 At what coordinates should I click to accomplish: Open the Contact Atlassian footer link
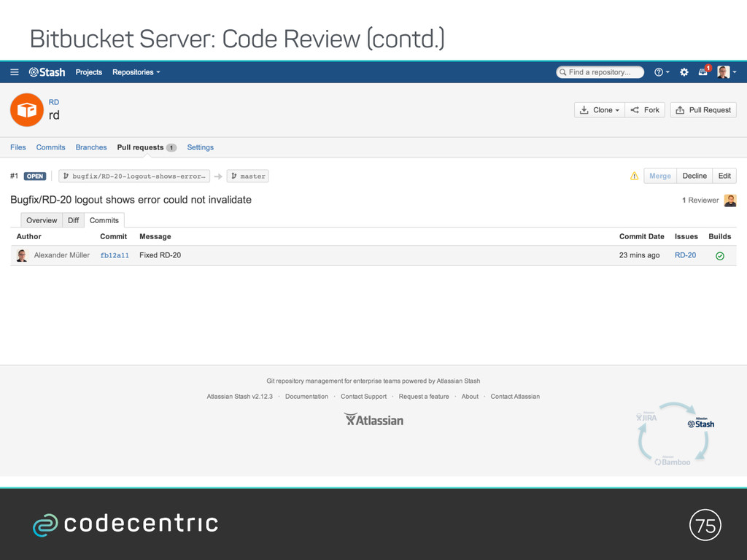(x=515, y=397)
